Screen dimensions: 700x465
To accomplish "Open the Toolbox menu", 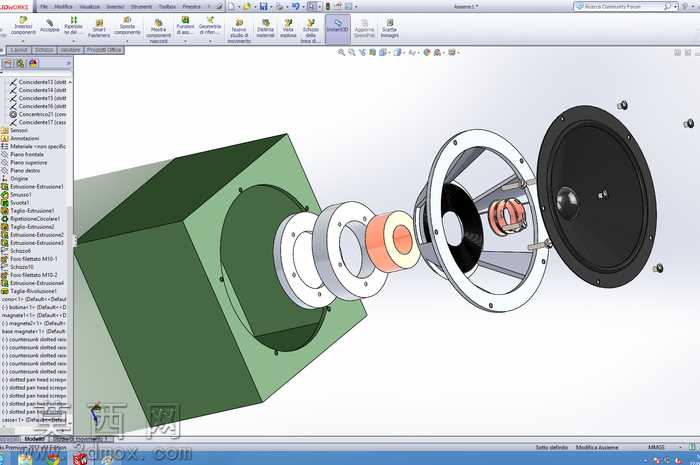I will [x=167, y=7].
